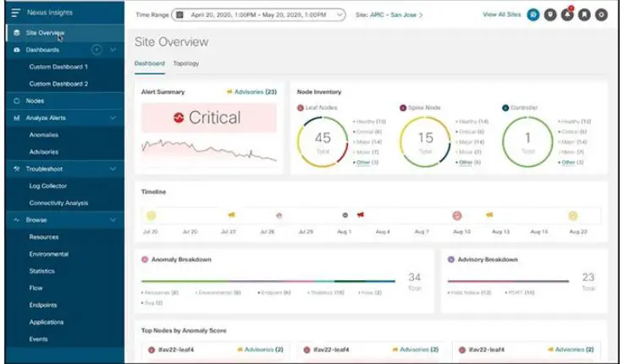Select dark gray marker at Aug 1
This screenshot has width=629, height=364.
345,215
